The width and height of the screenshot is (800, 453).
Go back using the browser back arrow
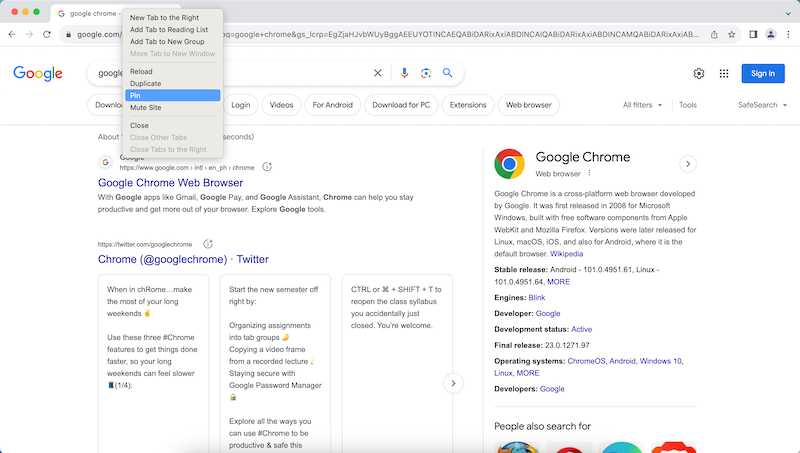pos(12,34)
